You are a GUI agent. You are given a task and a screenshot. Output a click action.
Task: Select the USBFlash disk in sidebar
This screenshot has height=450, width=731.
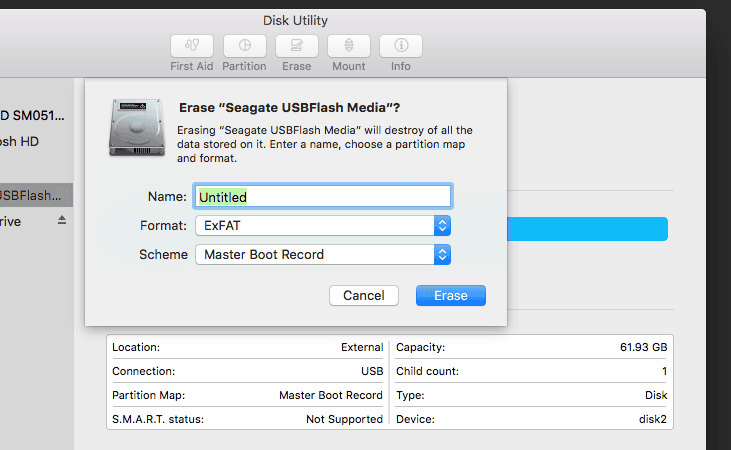[x=36, y=195]
